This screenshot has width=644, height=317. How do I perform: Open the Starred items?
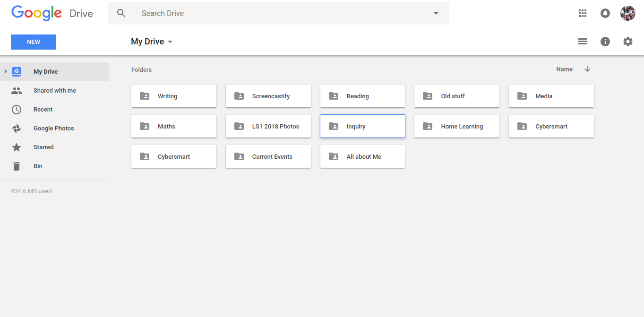pyautogui.click(x=43, y=147)
